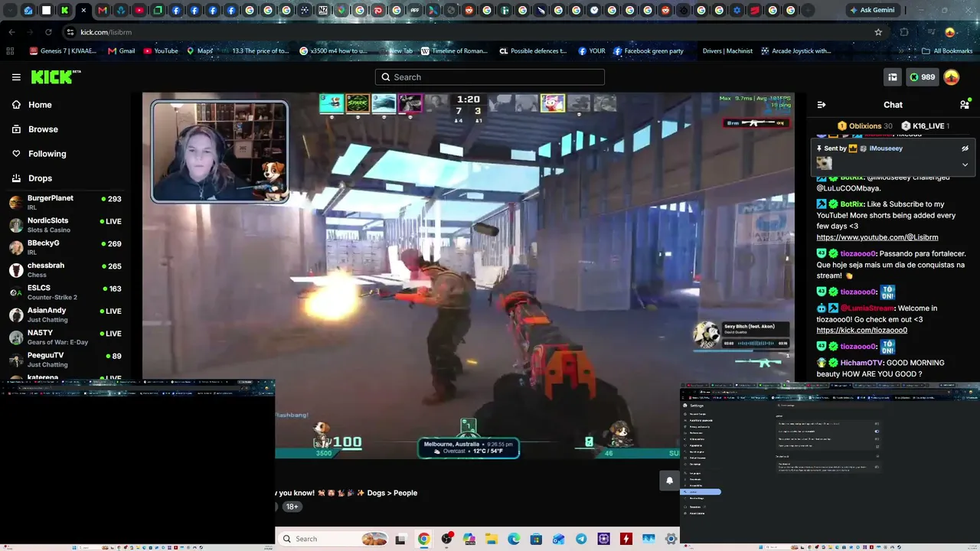
Task: Open File Explorer from the taskbar
Action: (x=491, y=539)
